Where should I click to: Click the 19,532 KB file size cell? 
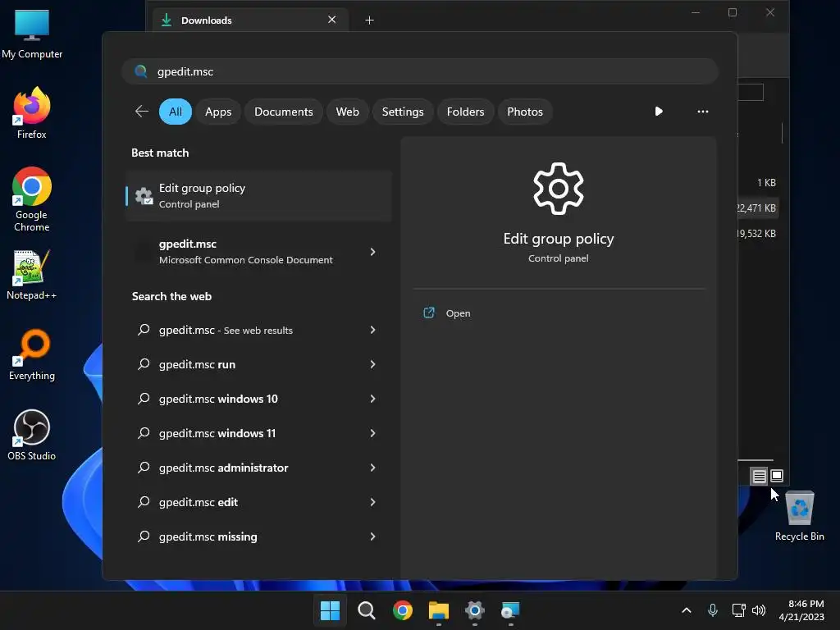tap(756, 234)
